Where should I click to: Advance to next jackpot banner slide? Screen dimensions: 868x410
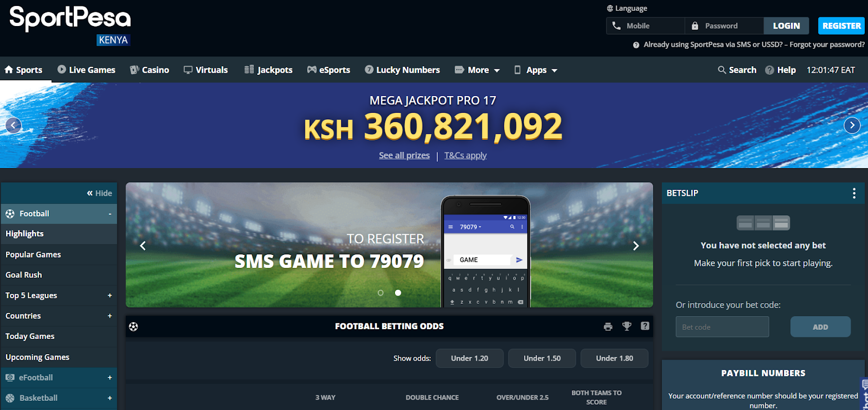pyautogui.click(x=852, y=125)
